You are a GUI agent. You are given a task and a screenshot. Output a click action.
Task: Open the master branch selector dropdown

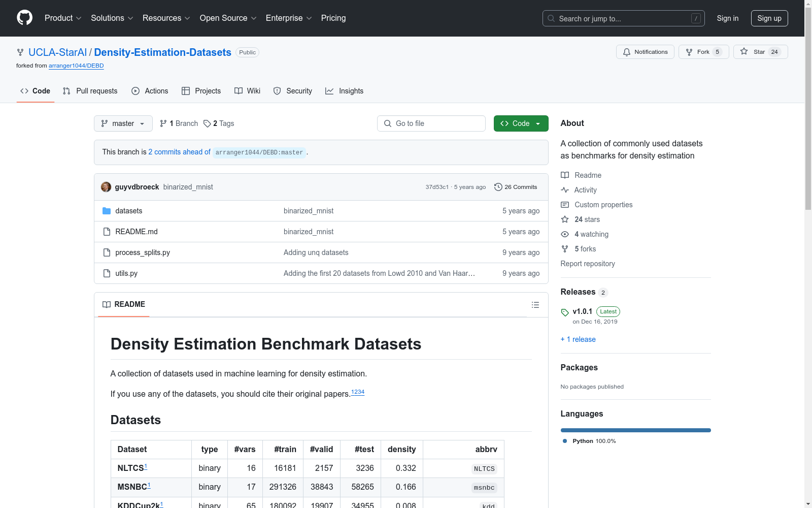123,123
